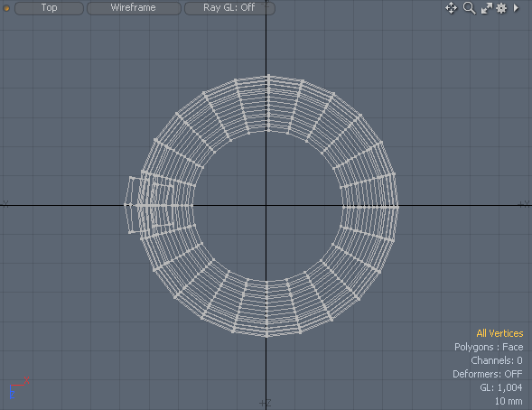532x410 pixels.
Task: Click the Polygons : Face info text
Action: click(489, 347)
